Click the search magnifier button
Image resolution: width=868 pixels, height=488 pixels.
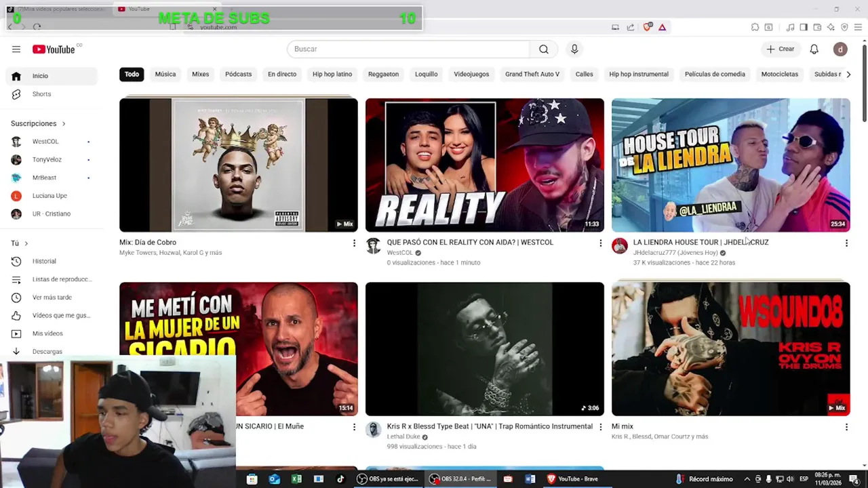click(x=544, y=49)
